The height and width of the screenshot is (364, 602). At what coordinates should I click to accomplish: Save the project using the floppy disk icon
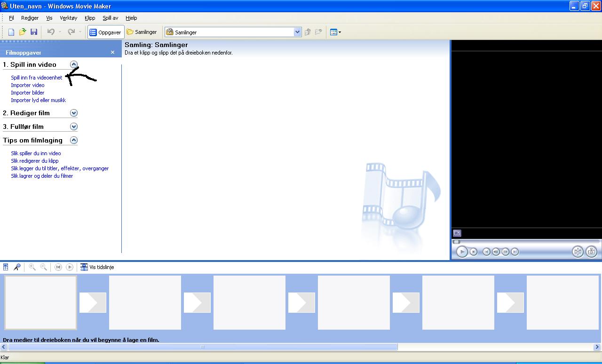[x=34, y=32]
